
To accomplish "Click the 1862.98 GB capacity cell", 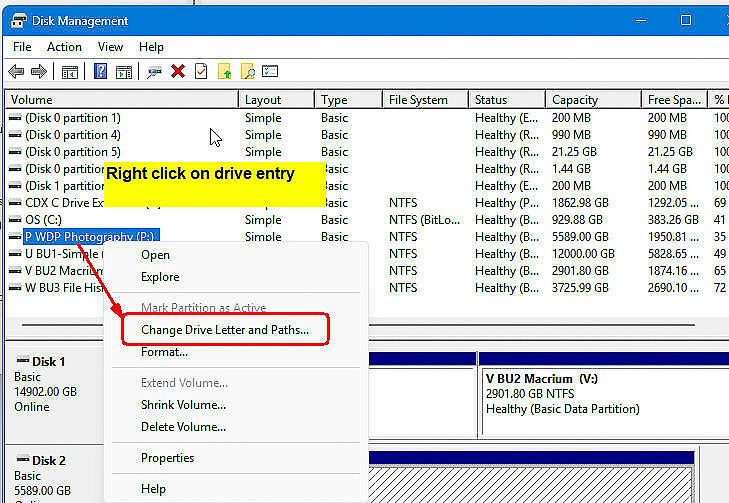I will [580, 203].
